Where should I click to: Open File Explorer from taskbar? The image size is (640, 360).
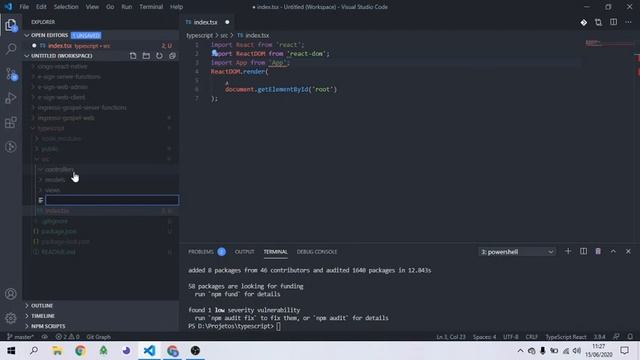point(57,351)
